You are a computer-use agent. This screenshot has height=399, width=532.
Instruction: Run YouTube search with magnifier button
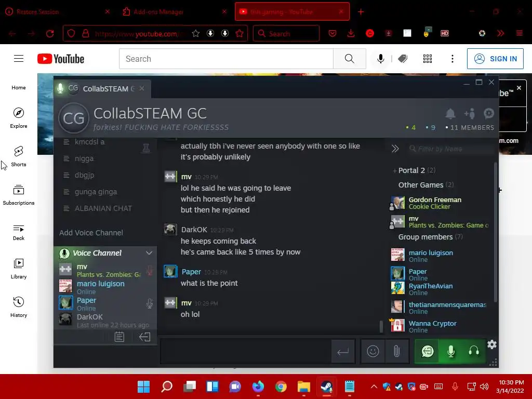(350, 59)
